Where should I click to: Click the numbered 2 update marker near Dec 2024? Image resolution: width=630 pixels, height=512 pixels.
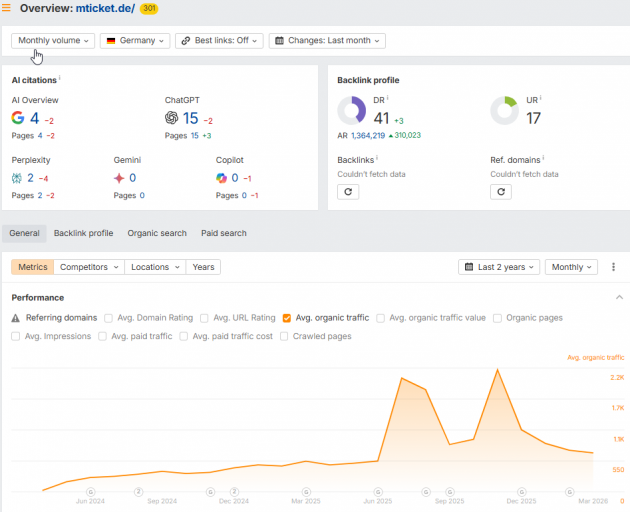[x=235, y=492]
